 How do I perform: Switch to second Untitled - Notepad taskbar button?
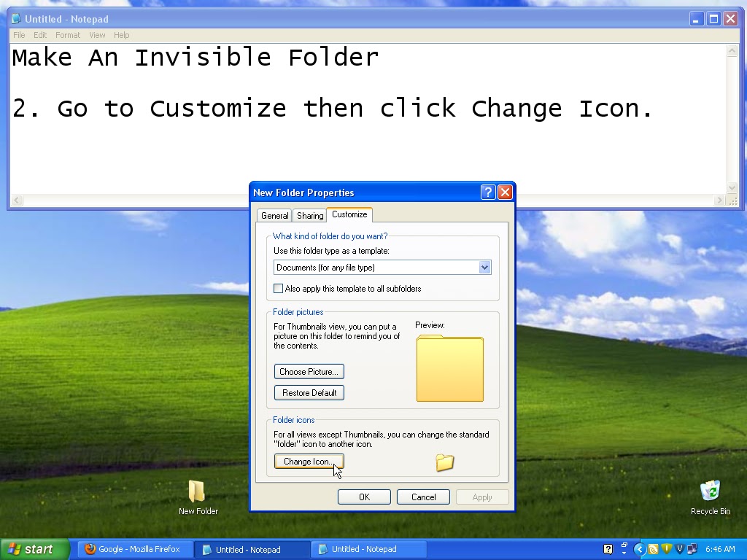[368, 549]
